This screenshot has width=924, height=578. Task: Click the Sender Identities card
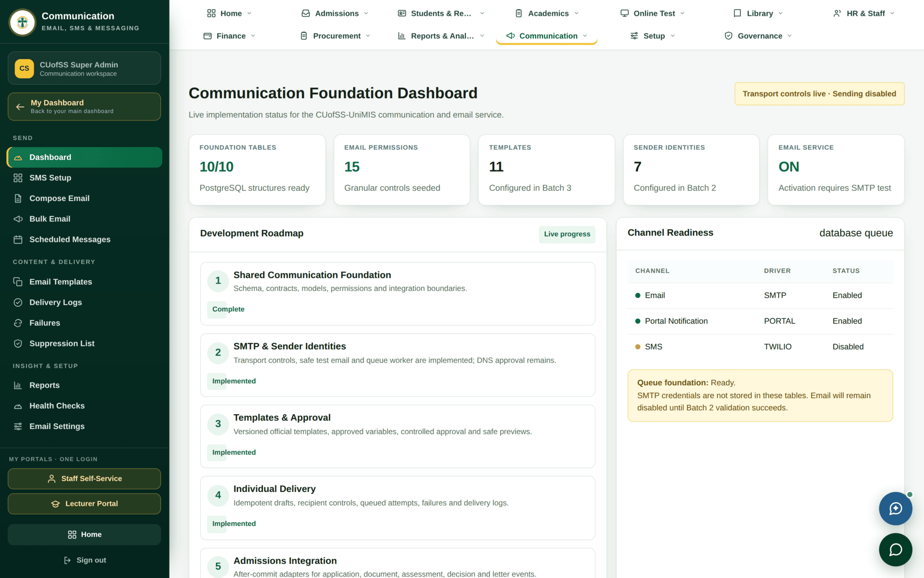pos(691,170)
